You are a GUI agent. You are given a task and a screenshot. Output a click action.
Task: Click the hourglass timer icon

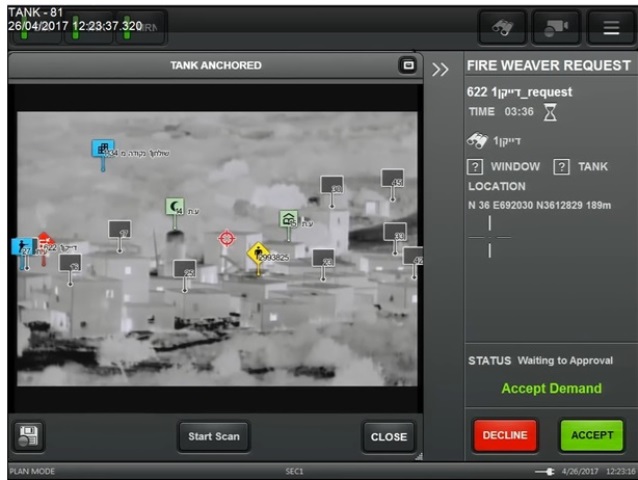[x=549, y=112]
